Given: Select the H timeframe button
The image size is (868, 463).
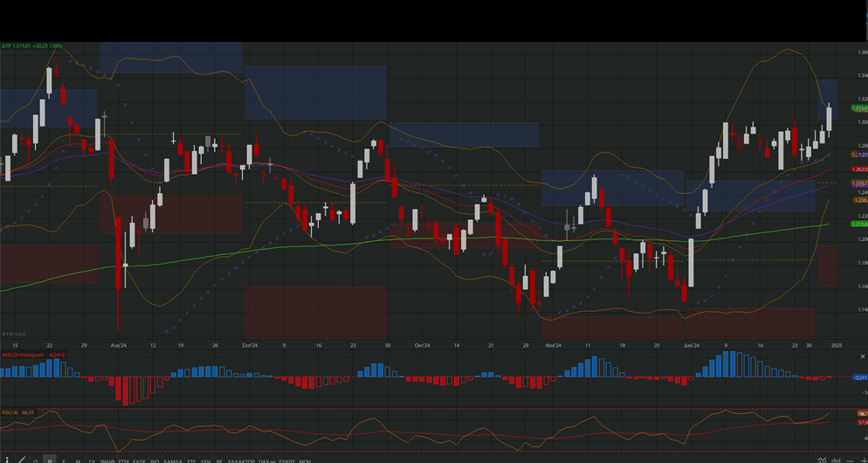Looking at the screenshot, I should (50, 460).
